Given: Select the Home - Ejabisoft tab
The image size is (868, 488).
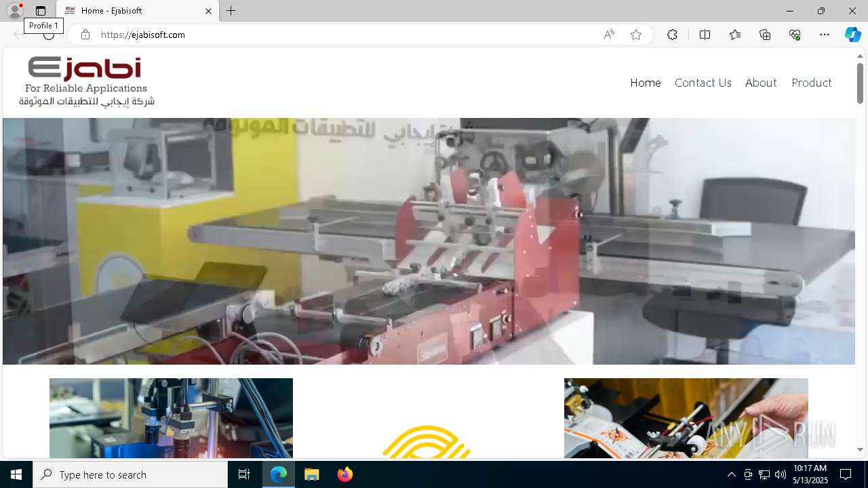Looking at the screenshot, I should (x=138, y=11).
